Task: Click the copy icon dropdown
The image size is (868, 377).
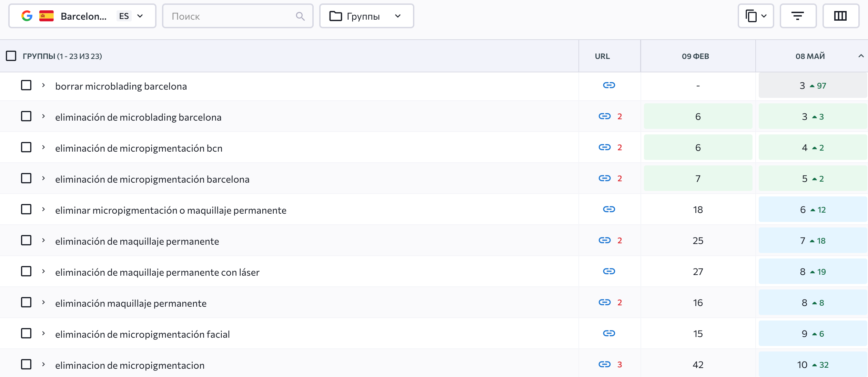Action: tap(756, 16)
